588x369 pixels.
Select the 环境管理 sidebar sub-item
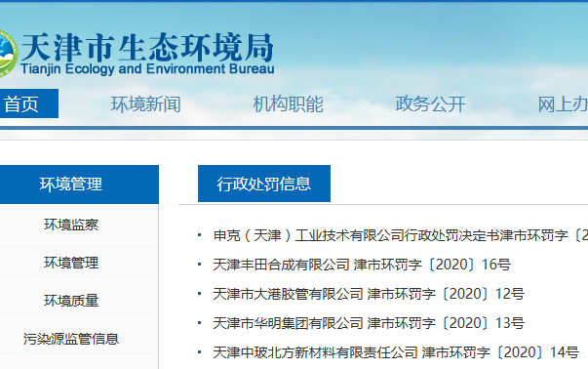(71, 263)
